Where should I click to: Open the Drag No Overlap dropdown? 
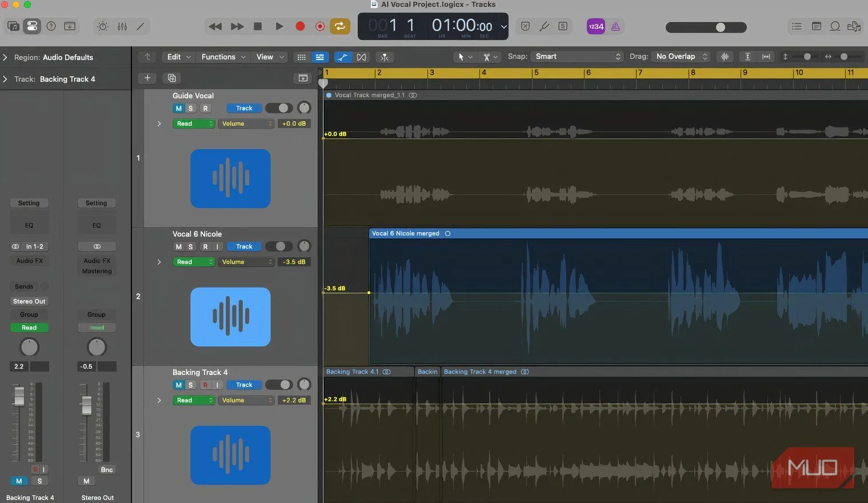(x=681, y=56)
